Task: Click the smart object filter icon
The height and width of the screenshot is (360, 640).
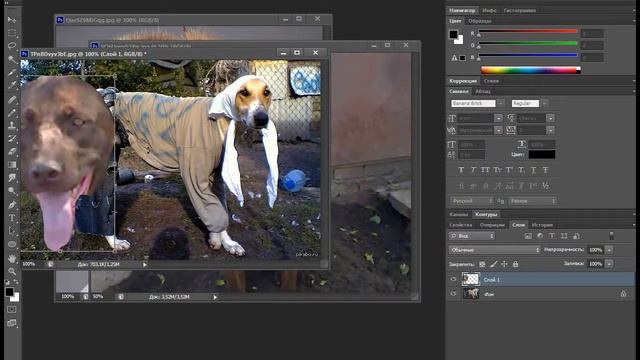Action: tap(576, 236)
